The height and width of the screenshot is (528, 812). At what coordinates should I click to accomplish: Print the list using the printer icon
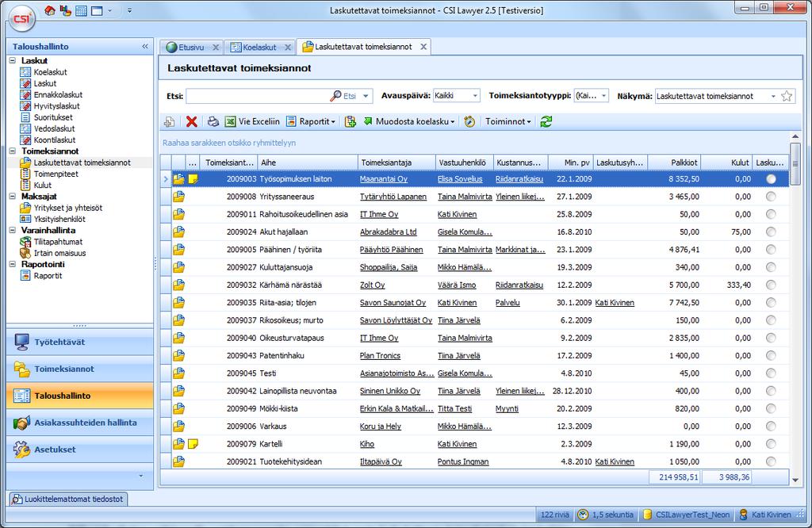point(213,121)
